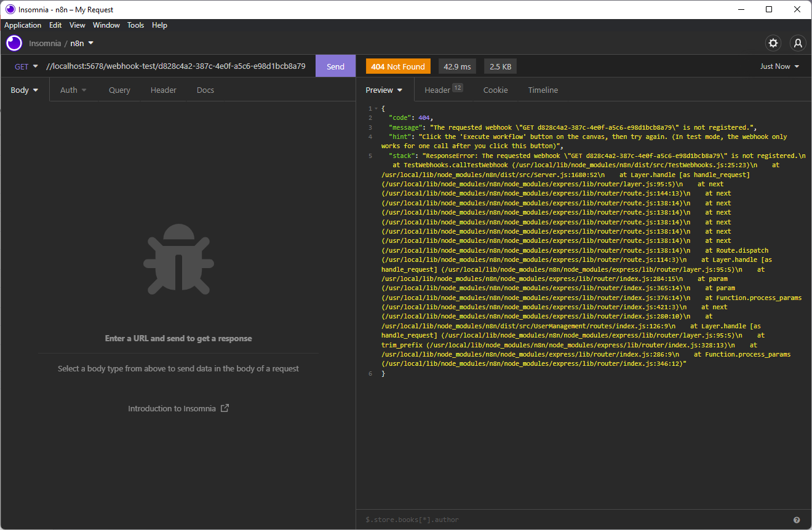Open the user account icon
The image size is (812, 530).
coord(798,43)
